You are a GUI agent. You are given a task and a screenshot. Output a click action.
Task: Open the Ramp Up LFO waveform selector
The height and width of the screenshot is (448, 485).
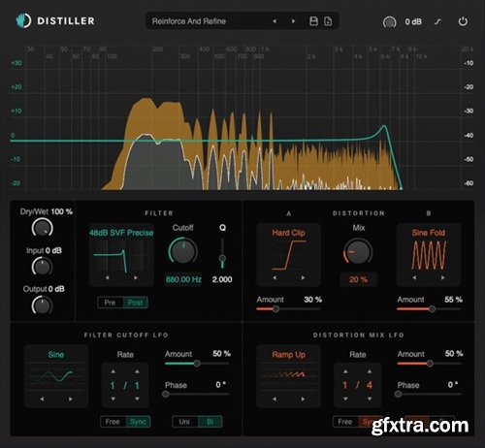[288, 355]
